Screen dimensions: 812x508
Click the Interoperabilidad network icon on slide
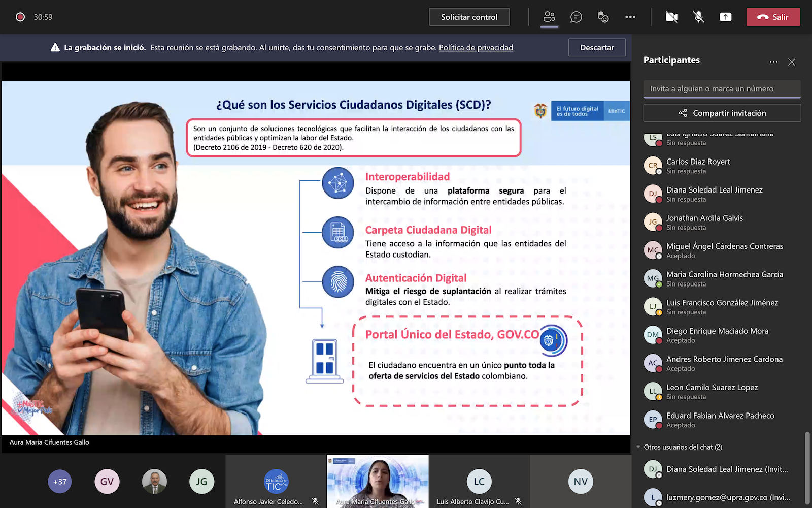(x=338, y=183)
